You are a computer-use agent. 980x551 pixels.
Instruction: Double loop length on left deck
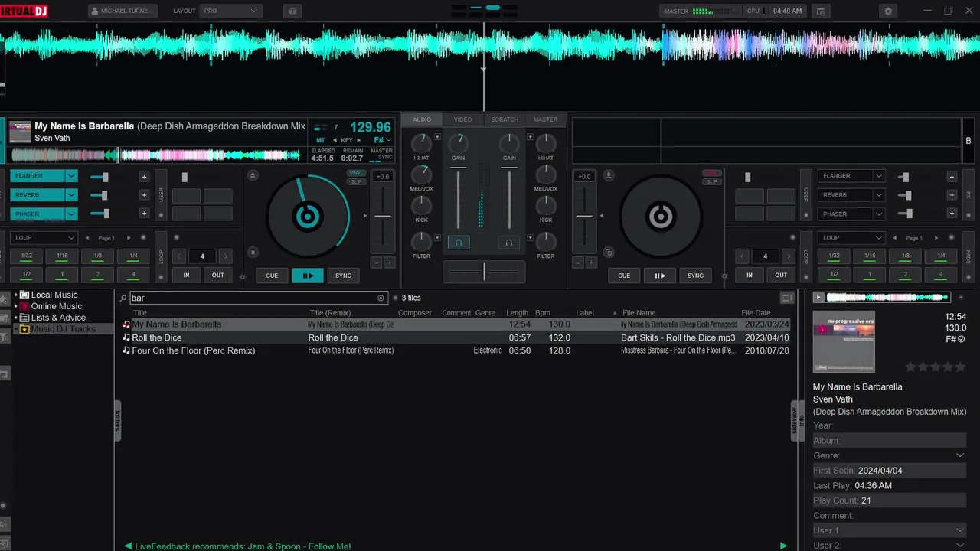click(225, 256)
